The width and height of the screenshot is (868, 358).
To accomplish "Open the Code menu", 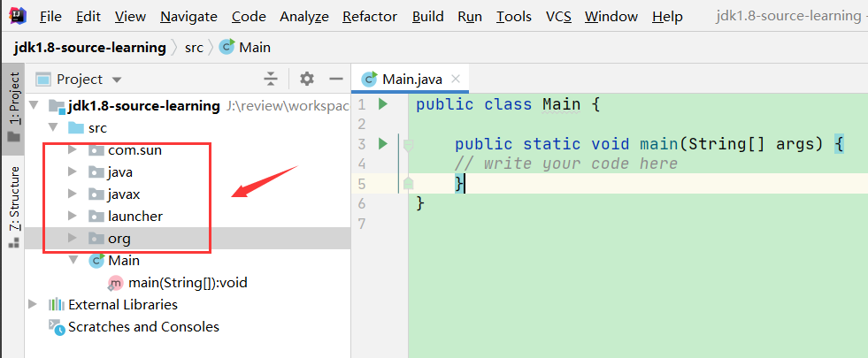I will 249,17.
